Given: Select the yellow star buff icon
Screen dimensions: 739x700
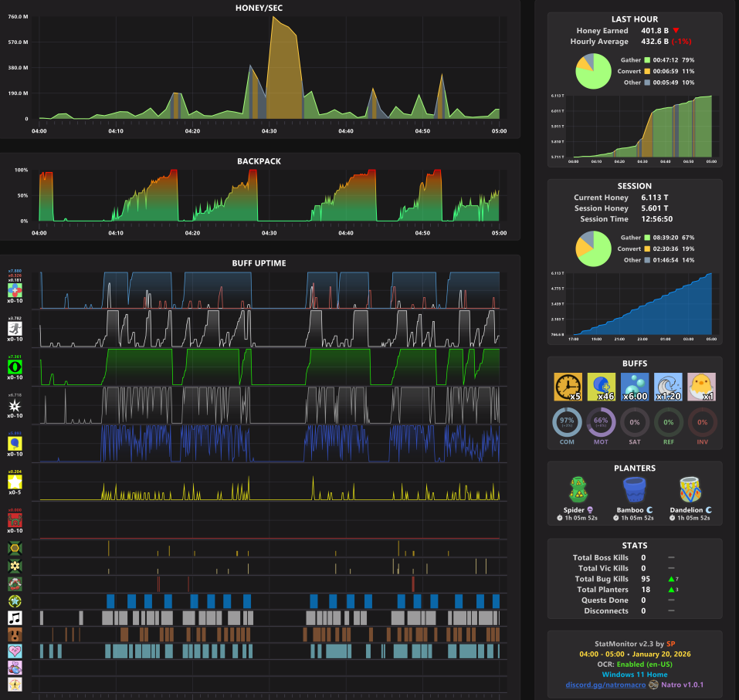Looking at the screenshot, I should pyautogui.click(x=15, y=482).
